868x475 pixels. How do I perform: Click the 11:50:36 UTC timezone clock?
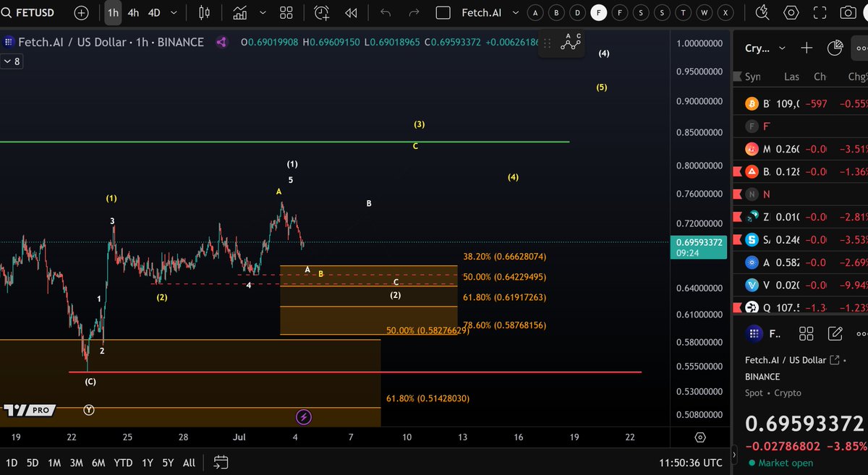[690, 462]
